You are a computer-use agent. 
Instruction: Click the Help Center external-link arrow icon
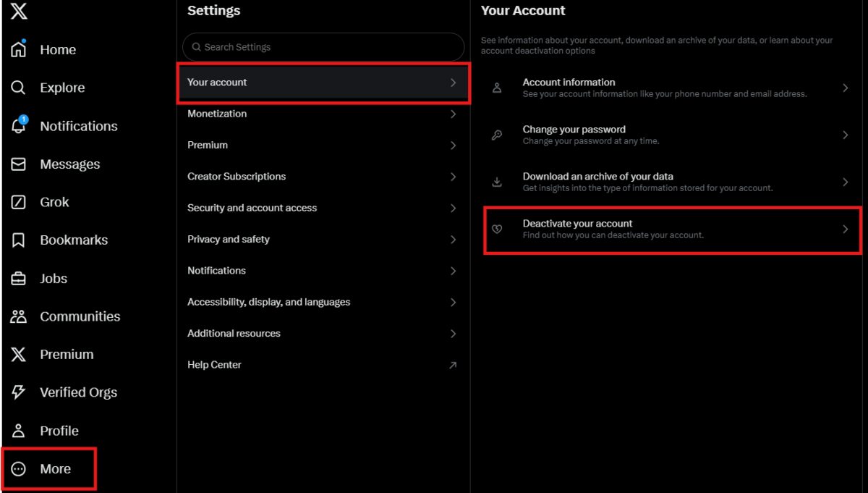tap(453, 365)
